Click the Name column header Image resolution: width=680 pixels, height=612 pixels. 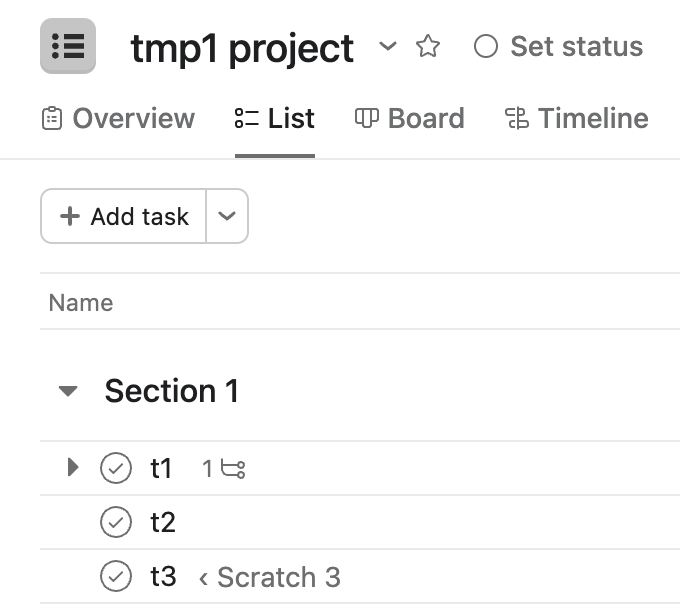(81, 303)
